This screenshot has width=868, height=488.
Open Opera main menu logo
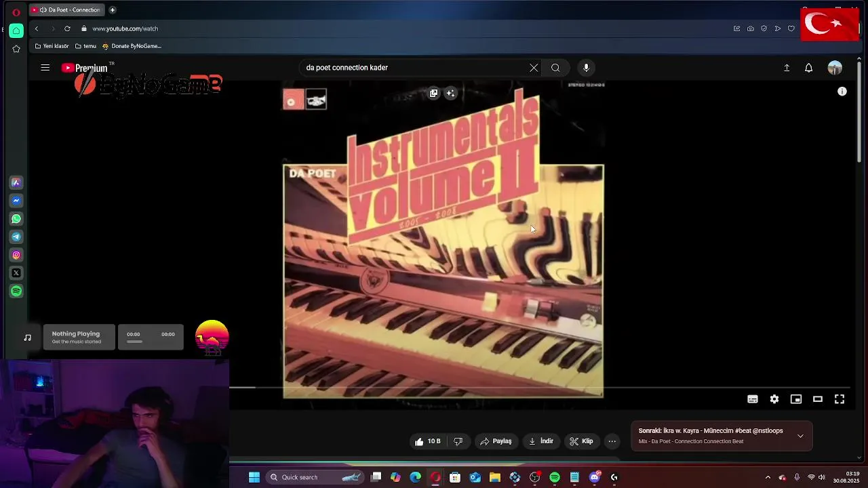(x=16, y=12)
